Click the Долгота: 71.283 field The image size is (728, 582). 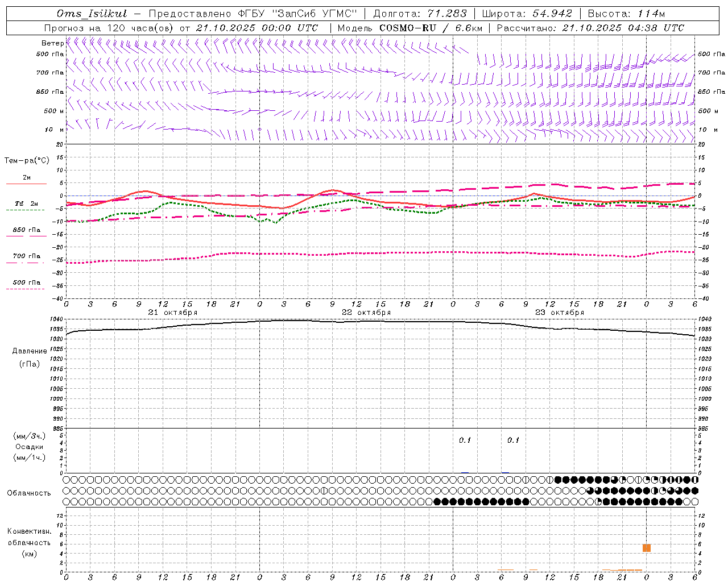click(x=420, y=14)
